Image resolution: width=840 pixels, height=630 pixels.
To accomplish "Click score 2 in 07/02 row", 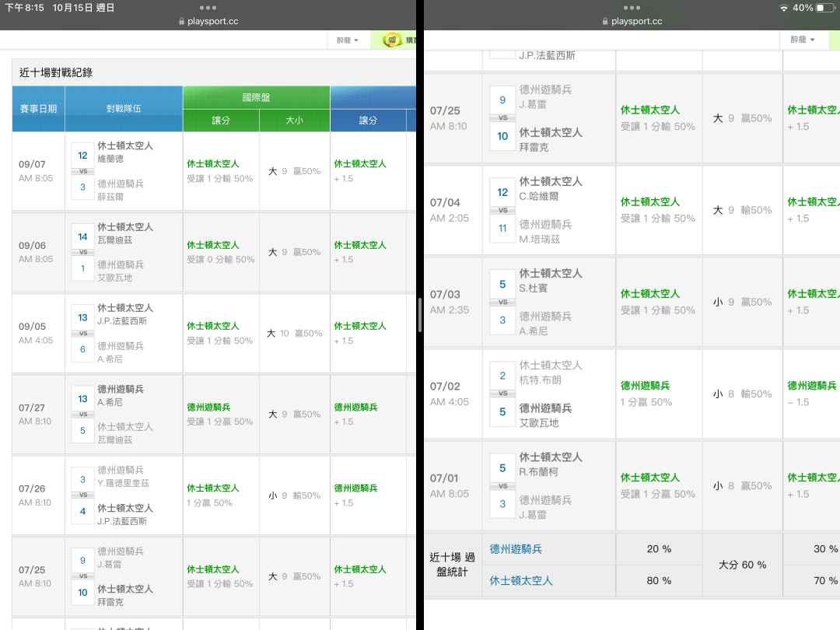I will (x=502, y=376).
